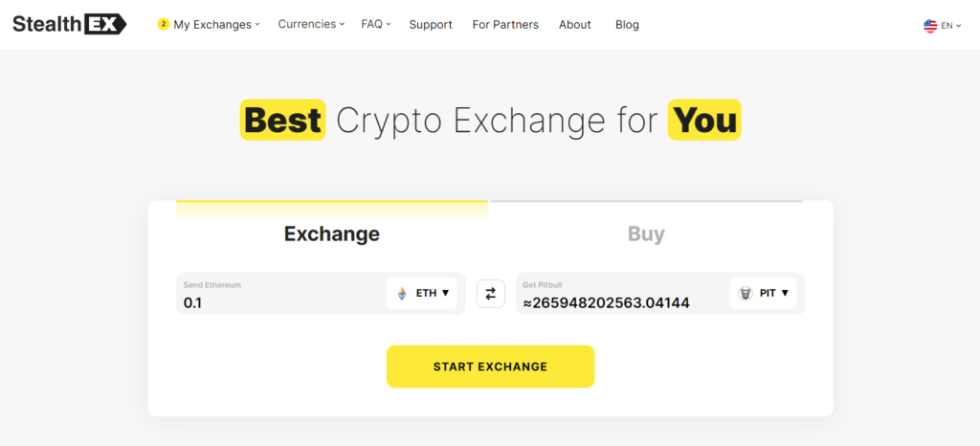Open the Blog link

coord(627,24)
